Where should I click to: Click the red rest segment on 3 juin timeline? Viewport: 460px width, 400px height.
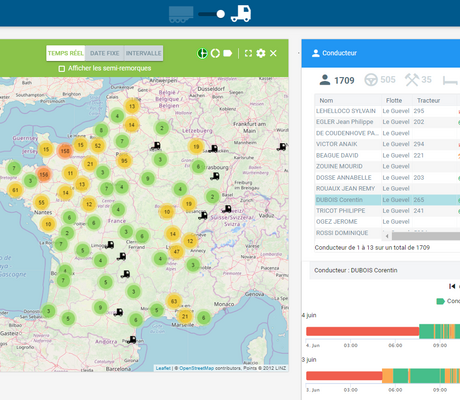click(x=344, y=376)
